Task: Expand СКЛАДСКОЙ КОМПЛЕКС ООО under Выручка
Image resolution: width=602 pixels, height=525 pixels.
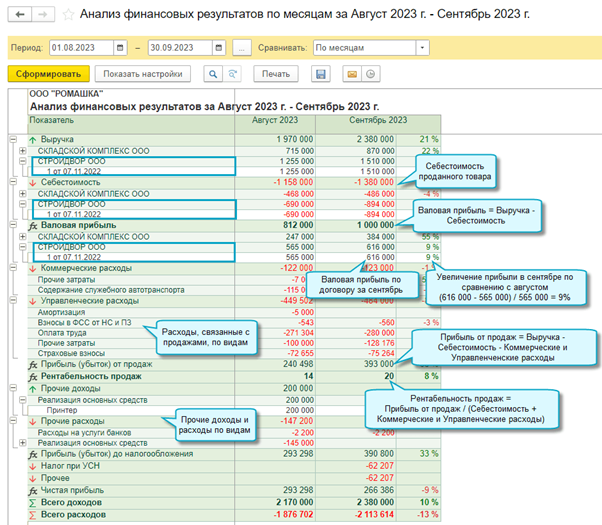Action: [x=23, y=151]
